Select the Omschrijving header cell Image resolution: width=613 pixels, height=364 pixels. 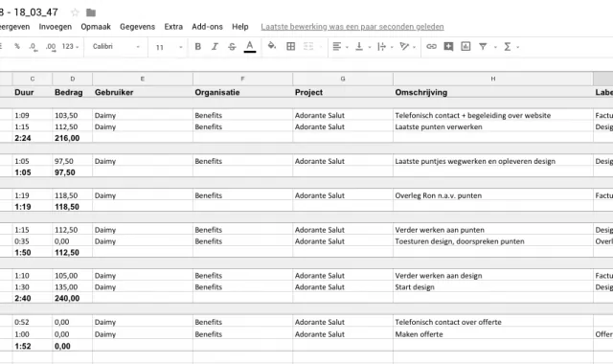(x=493, y=92)
